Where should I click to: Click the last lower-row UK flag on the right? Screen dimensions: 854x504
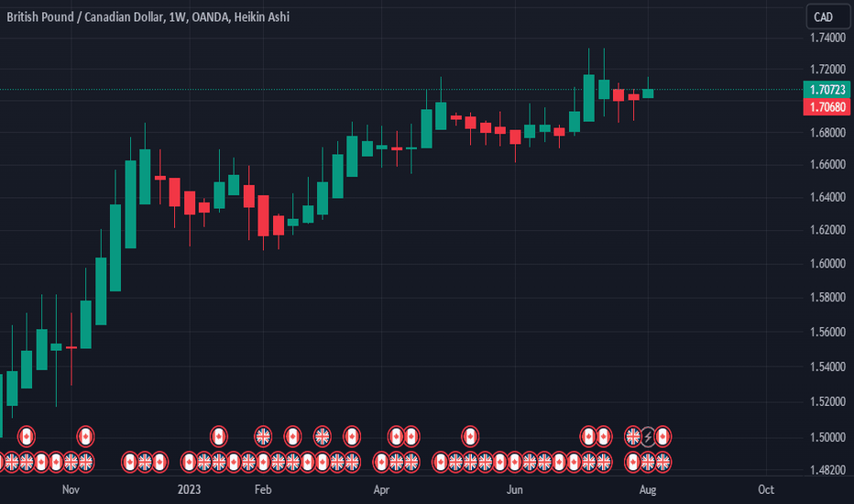[x=662, y=462]
